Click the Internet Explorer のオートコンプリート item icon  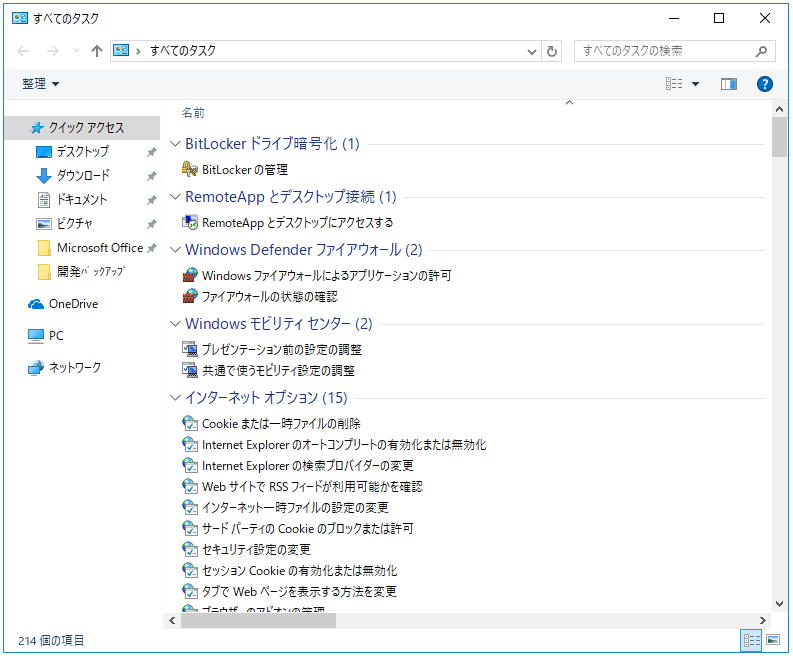[190, 444]
